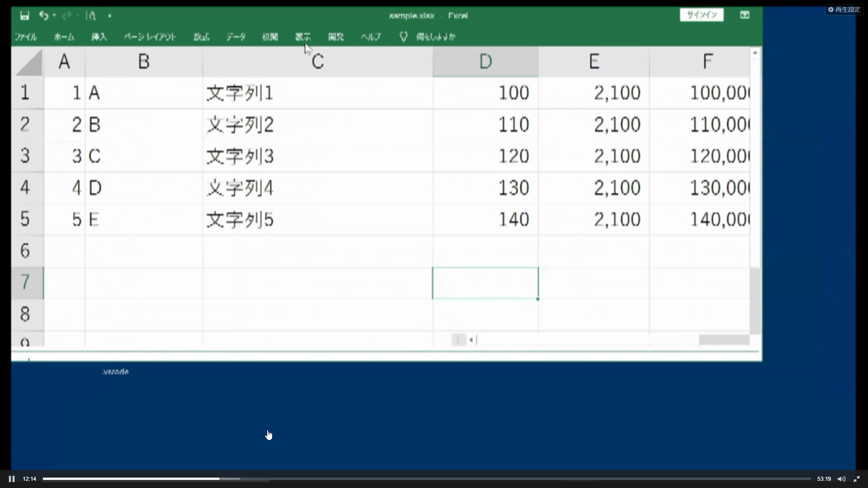
Task: Click cell D4 with value 130
Action: (485, 188)
